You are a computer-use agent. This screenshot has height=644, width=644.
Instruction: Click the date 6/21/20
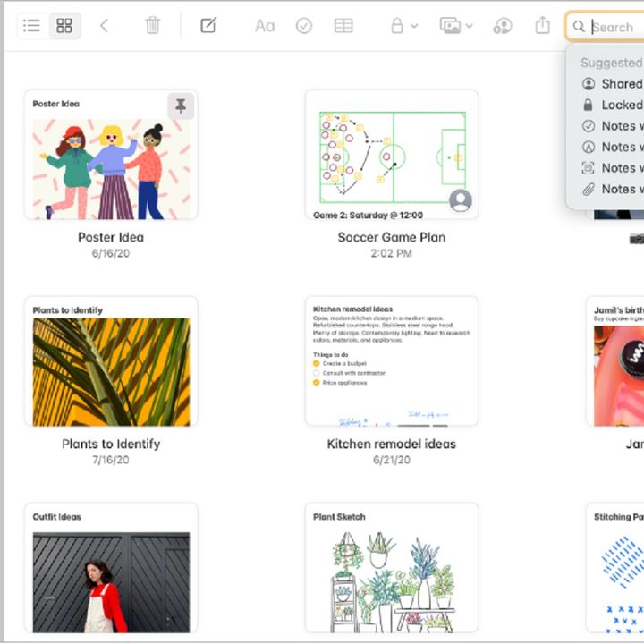(x=392, y=460)
